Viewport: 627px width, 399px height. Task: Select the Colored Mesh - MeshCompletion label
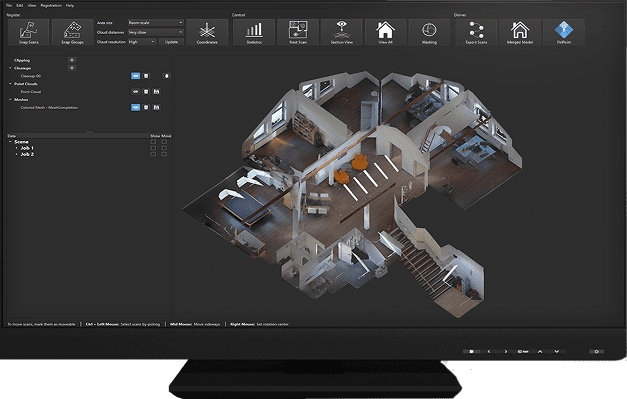(x=49, y=108)
